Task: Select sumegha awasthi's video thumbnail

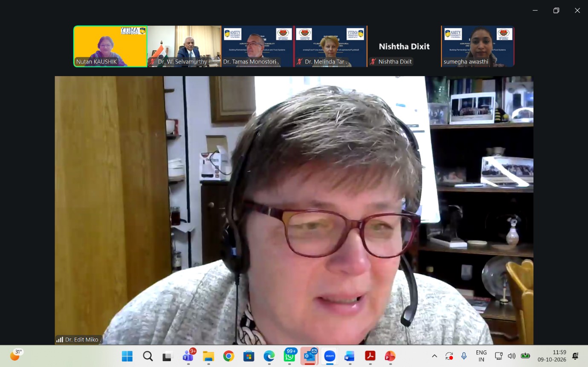Action: (x=478, y=46)
